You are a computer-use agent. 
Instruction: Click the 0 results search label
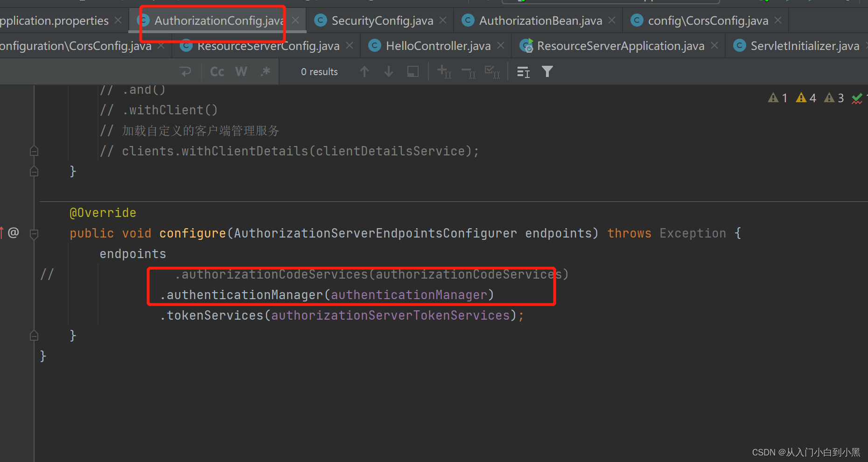point(319,72)
